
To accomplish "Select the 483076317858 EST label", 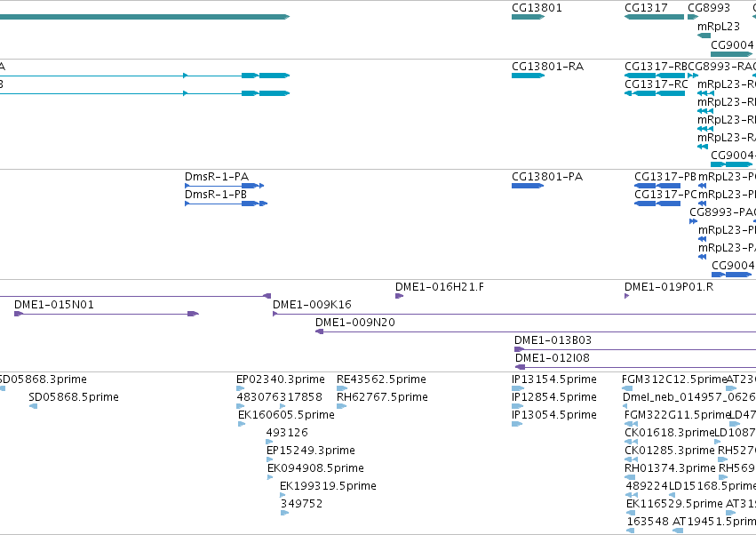I will point(279,397).
